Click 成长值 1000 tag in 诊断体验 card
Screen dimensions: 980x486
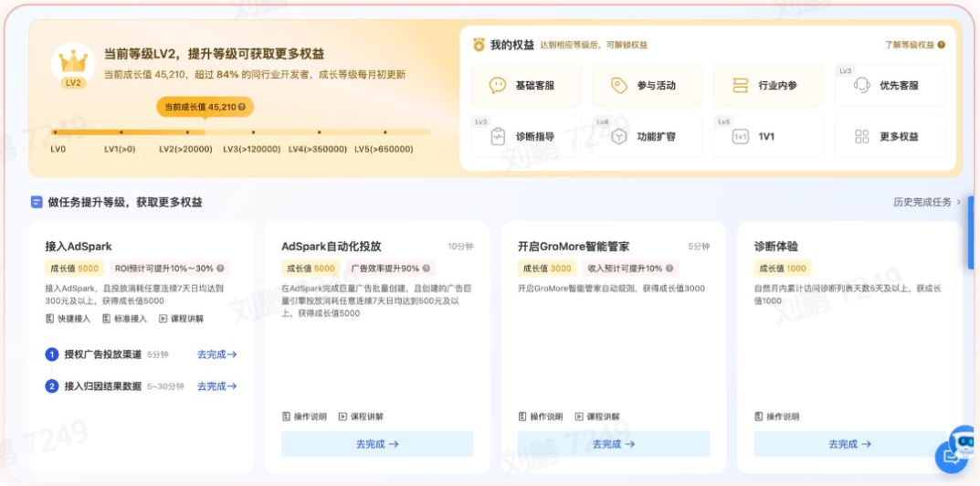click(783, 269)
